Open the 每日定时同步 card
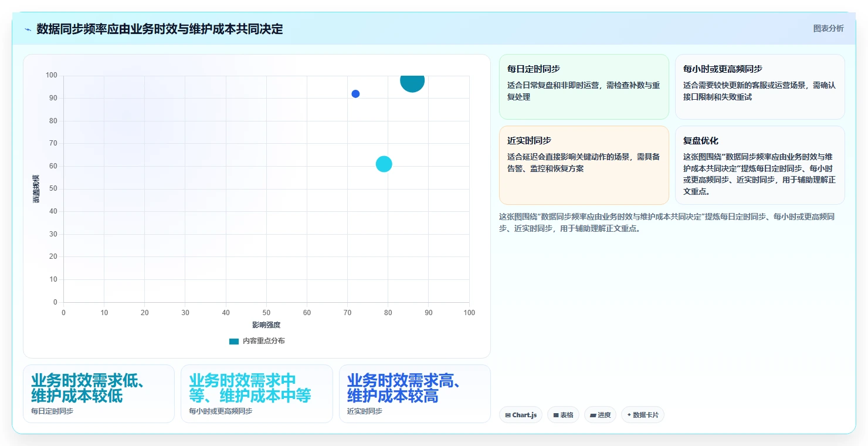 (x=584, y=87)
